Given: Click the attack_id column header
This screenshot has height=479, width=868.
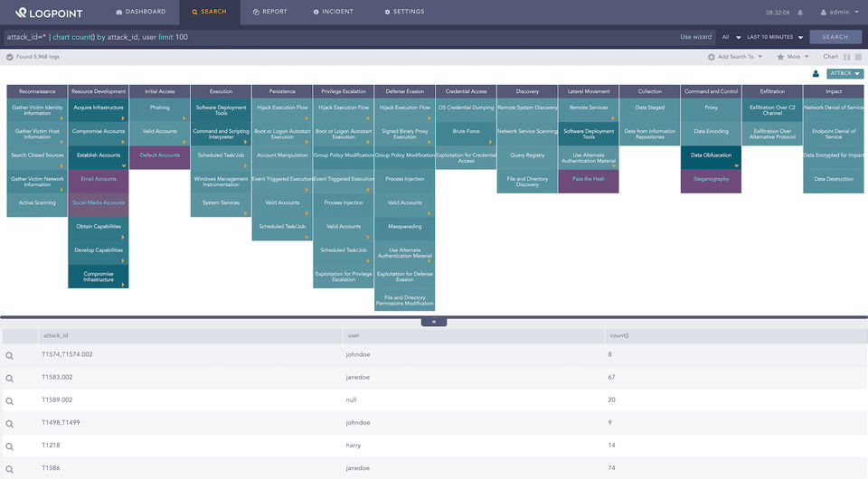Looking at the screenshot, I should coord(191,335).
